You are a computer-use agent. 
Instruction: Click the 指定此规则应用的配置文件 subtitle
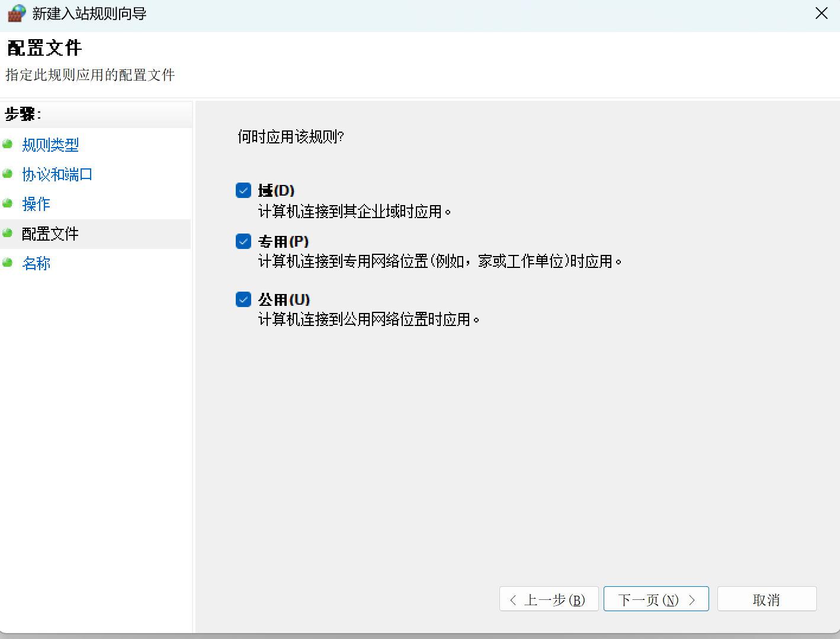point(90,75)
